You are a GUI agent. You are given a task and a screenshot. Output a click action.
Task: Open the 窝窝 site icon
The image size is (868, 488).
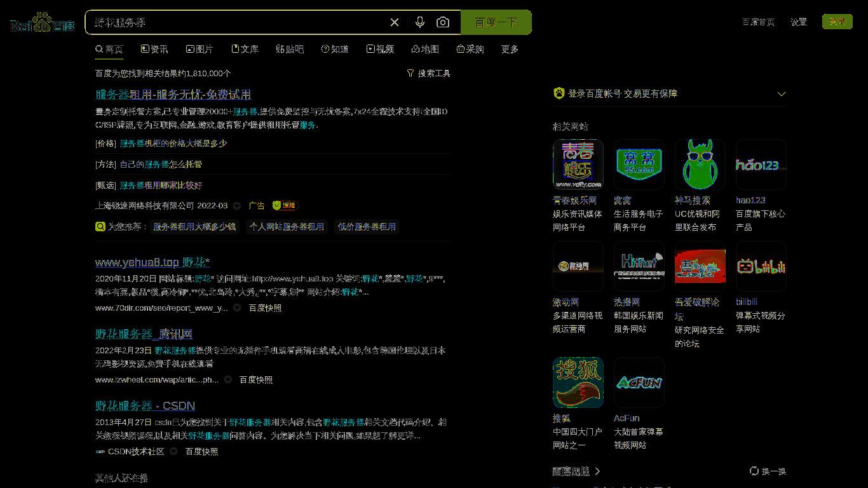point(639,165)
